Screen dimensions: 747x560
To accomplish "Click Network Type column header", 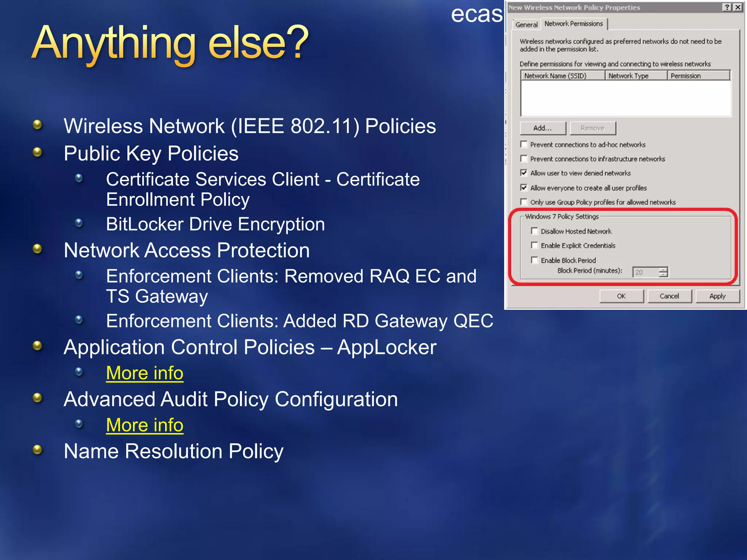I will click(636, 75).
